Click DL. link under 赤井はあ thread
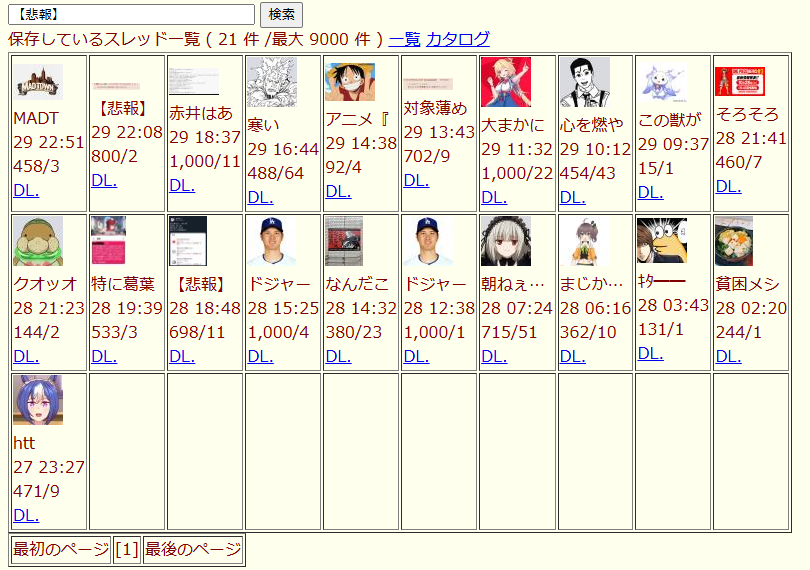Viewport: 810px width, 570px height. (x=182, y=185)
